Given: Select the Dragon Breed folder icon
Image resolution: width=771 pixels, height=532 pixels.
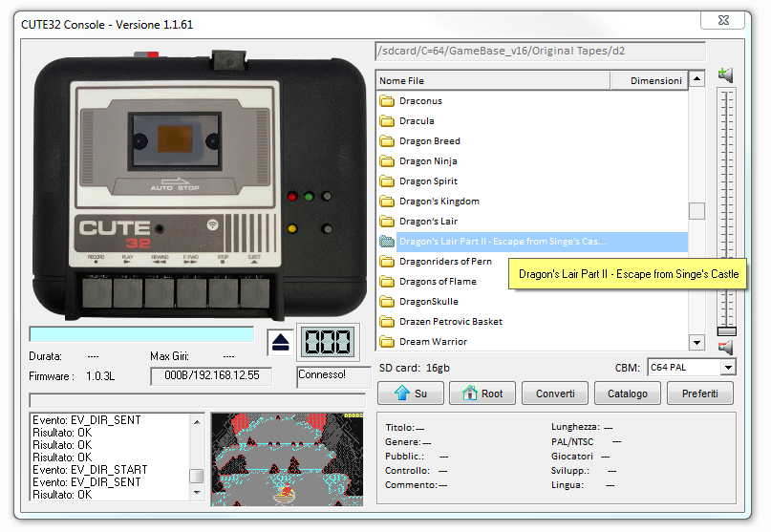Looking at the screenshot, I should pos(387,141).
